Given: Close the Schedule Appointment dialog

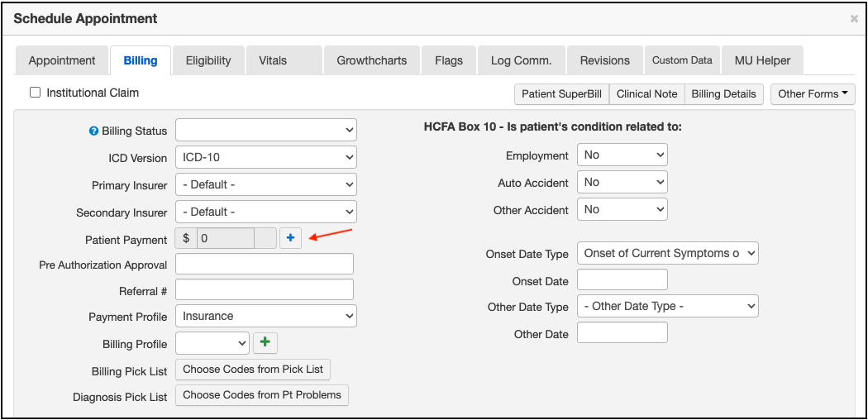Looking at the screenshot, I should click(854, 18).
